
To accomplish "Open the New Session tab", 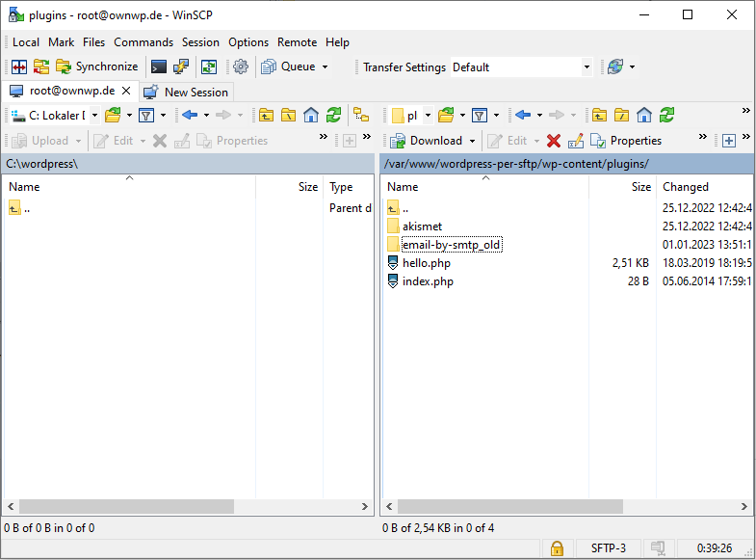I will pos(187,92).
